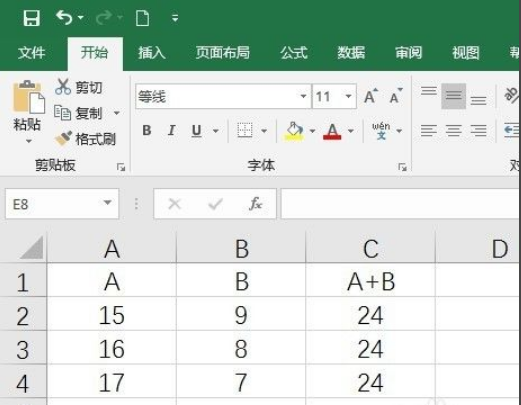Open the 字体 font settings dialog launcher
This screenshot has height=405, width=521.
pos(402,167)
